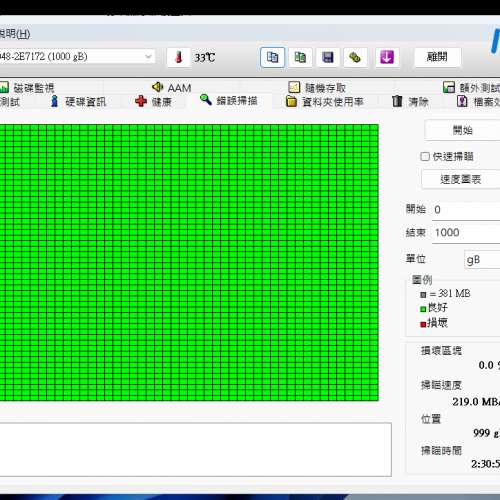The height and width of the screenshot is (500, 500).
Task: Click the 損壞區塊 damaged blocks label
Action: point(441,351)
